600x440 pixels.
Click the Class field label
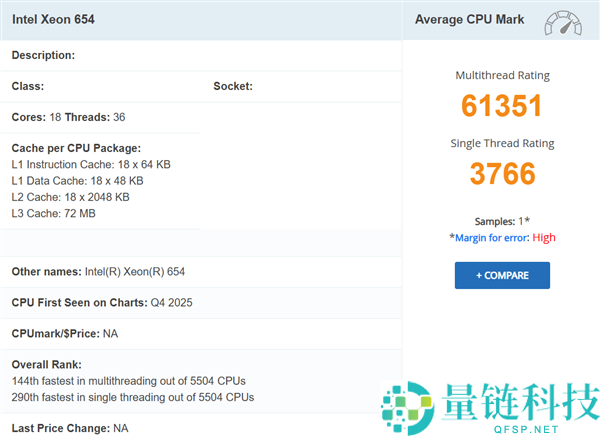pos(28,87)
